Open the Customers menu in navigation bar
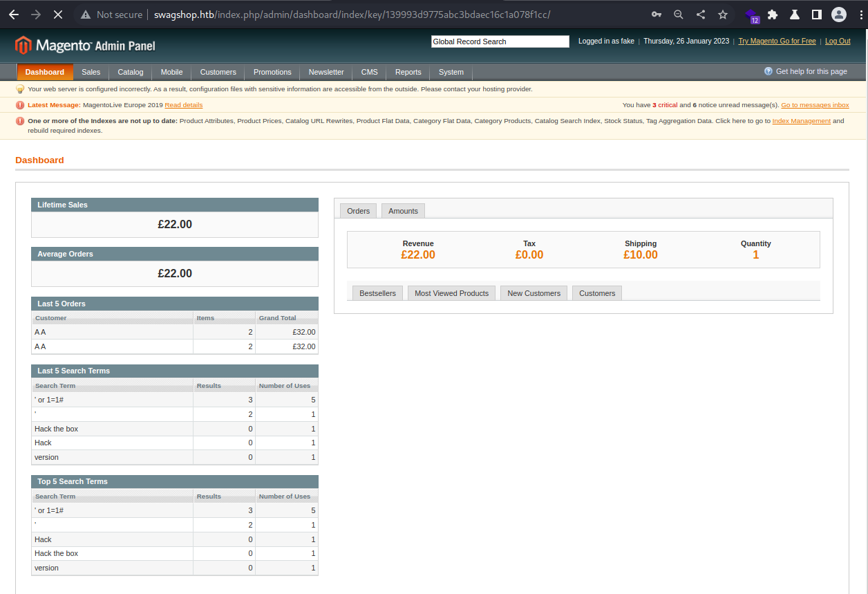Viewport: 868px width, 594px height. [x=218, y=72]
